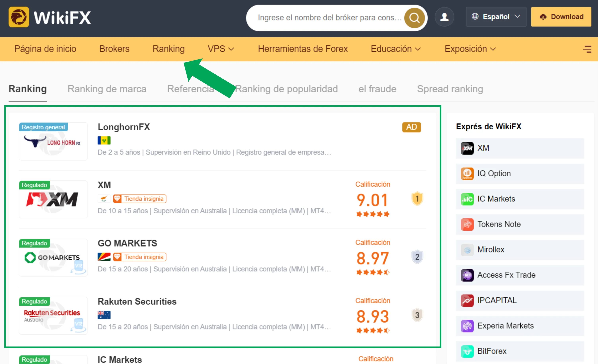Open Herramientas de Forex
Image resolution: width=598 pixels, height=364 pixels.
click(x=303, y=49)
